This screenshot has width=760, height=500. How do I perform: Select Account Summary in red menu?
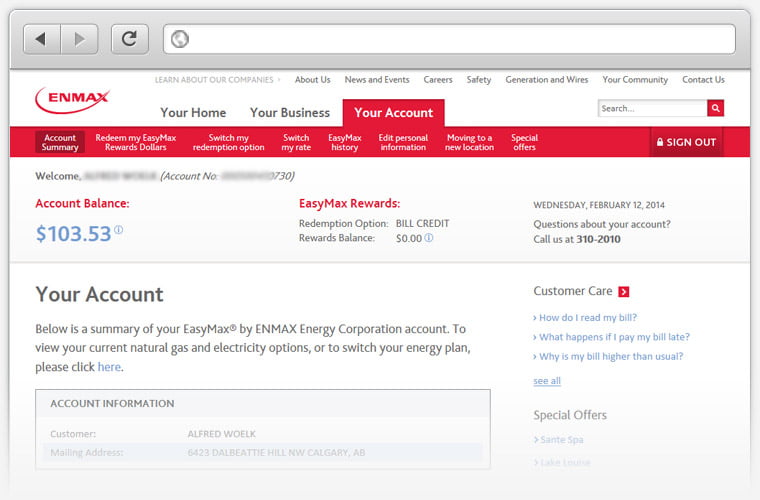point(60,142)
